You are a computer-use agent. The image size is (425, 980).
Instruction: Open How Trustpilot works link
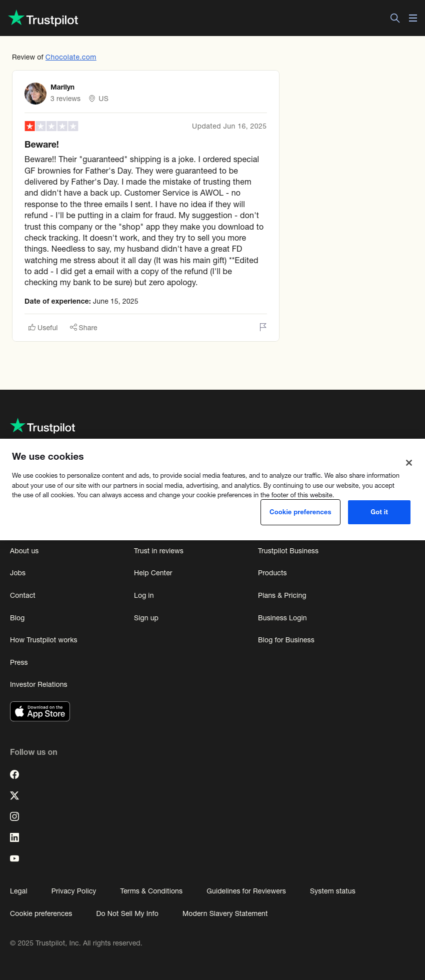click(43, 640)
